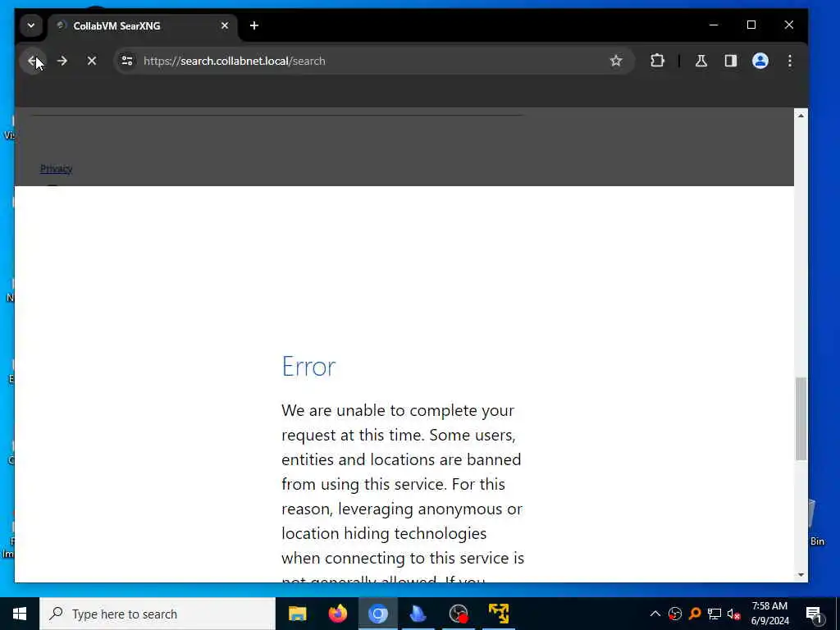Maximize the browser window
Viewport: 840px width, 630px height.
click(x=751, y=25)
